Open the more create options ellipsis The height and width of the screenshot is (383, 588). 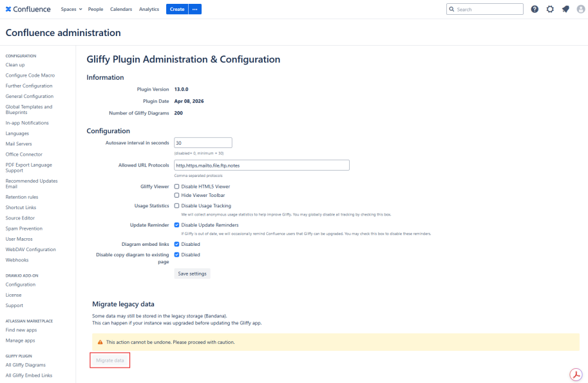click(194, 9)
